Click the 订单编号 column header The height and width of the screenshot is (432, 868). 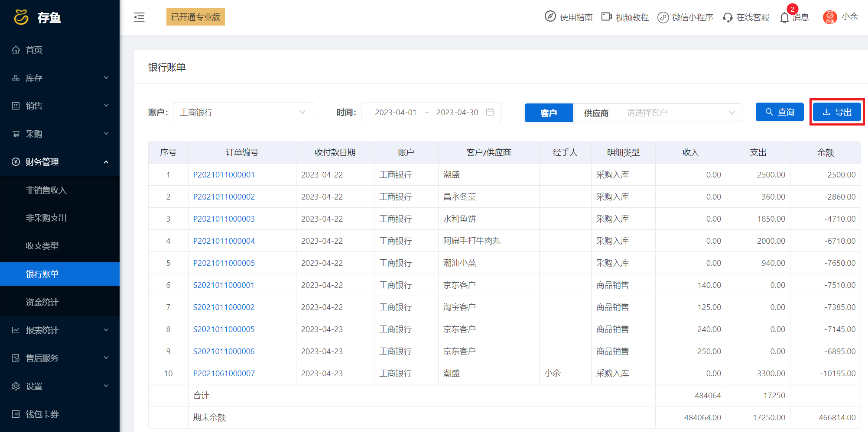coord(242,152)
